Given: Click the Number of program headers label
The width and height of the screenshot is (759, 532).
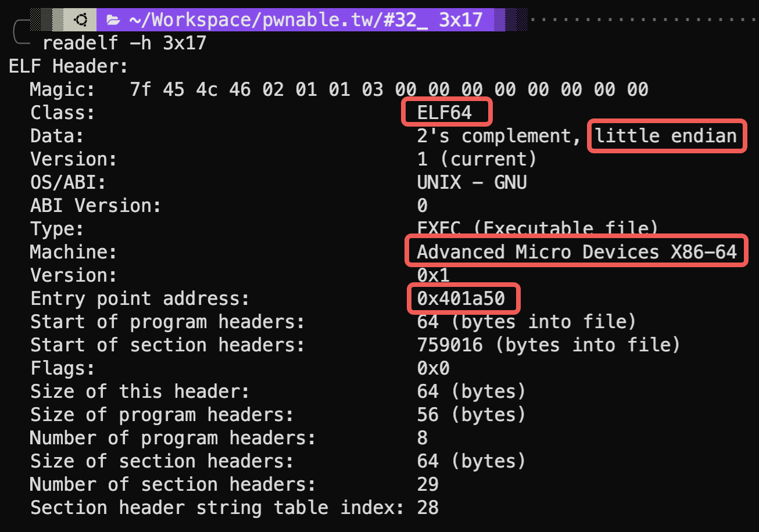Looking at the screenshot, I should 173,438.
